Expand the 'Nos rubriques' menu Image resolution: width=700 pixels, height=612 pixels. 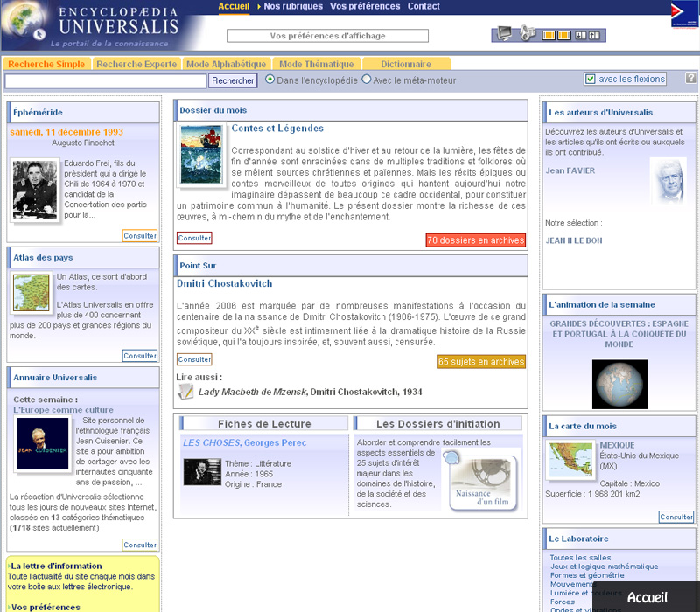pyautogui.click(x=291, y=6)
